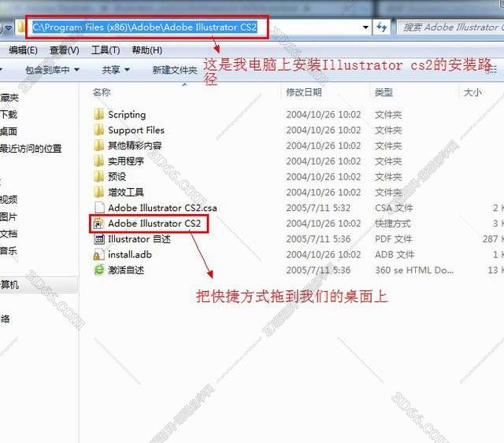Select the 预设 folder icon

click(x=98, y=176)
